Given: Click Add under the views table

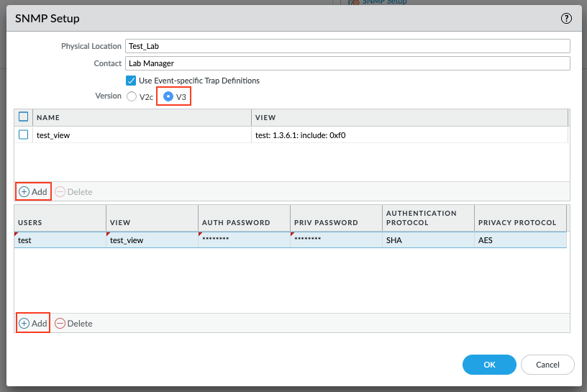Looking at the screenshot, I should [33, 192].
